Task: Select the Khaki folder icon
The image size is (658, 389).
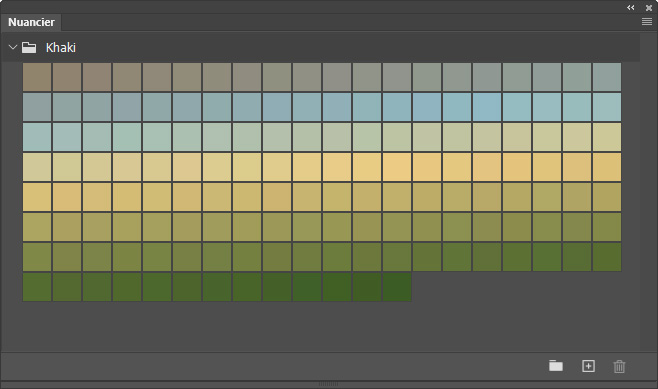Action: click(29, 47)
